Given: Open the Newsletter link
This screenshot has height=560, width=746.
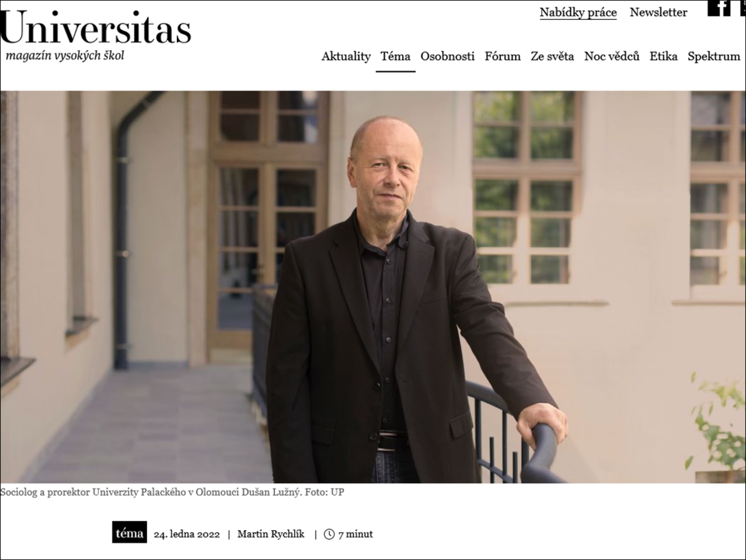Looking at the screenshot, I should click(658, 12).
